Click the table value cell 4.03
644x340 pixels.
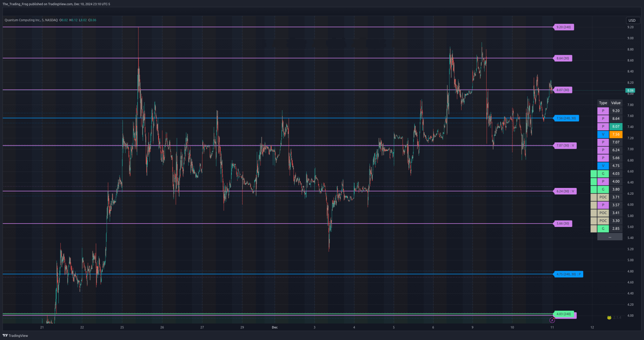click(x=616, y=174)
